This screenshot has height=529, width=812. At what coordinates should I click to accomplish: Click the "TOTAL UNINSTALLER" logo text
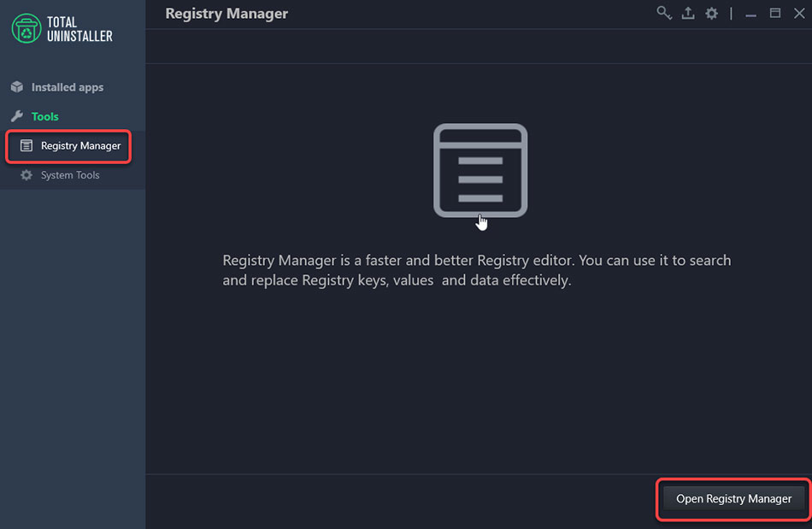click(x=79, y=29)
